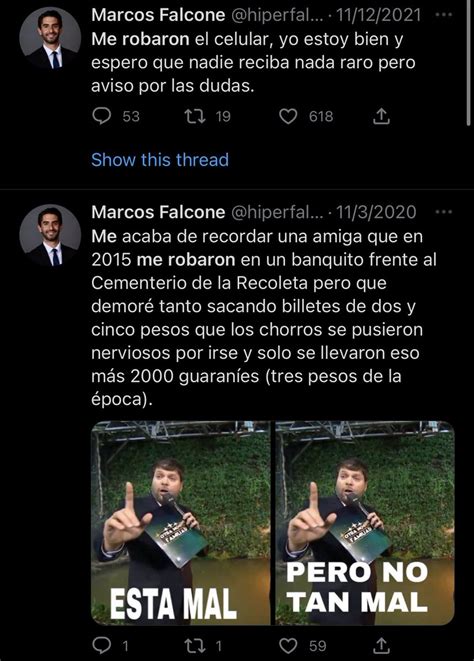Reply to the stolen cellphone tweet
Viewport: 474px width, 661px height.
click(102, 116)
